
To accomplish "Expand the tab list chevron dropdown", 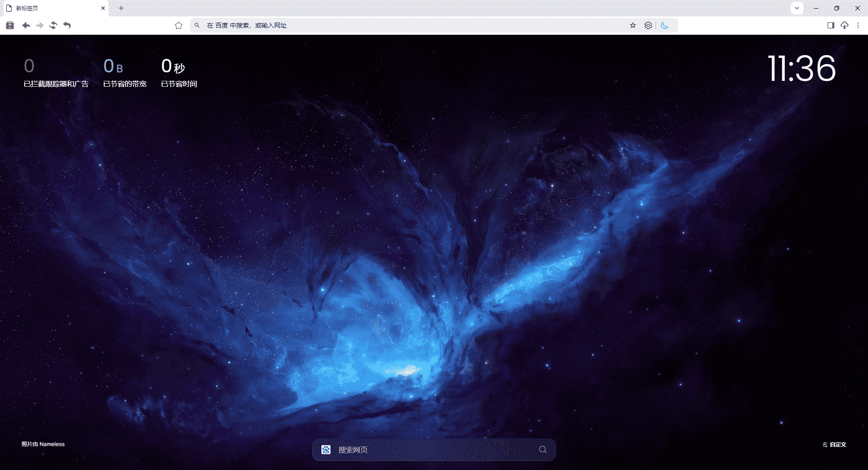I will pos(797,8).
